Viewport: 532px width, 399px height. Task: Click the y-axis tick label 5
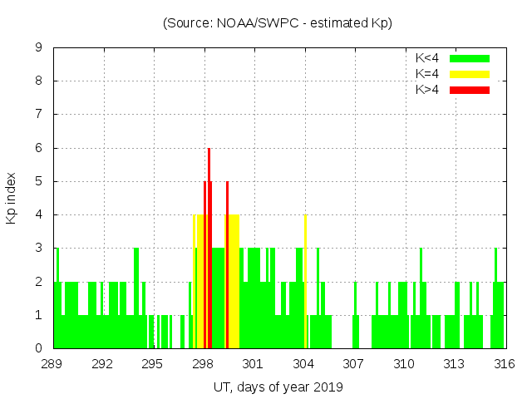click(x=39, y=181)
